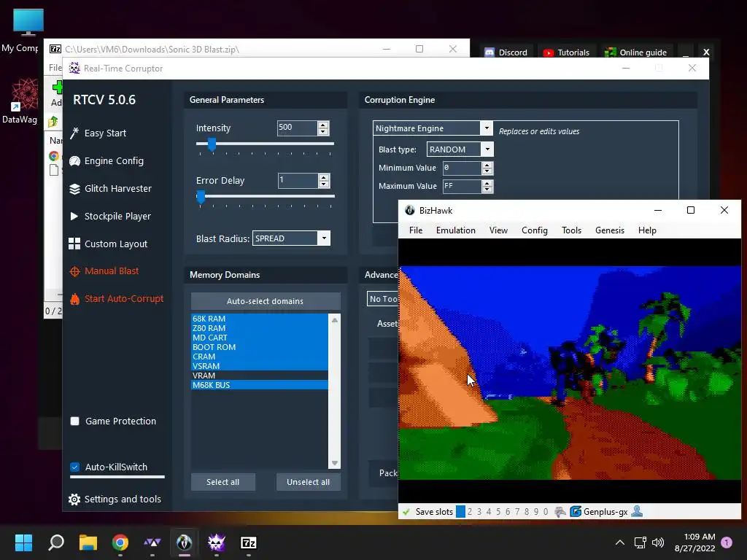747x560 pixels.
Task: Increase Minimum Value spinner
Action: click(487, 165)
